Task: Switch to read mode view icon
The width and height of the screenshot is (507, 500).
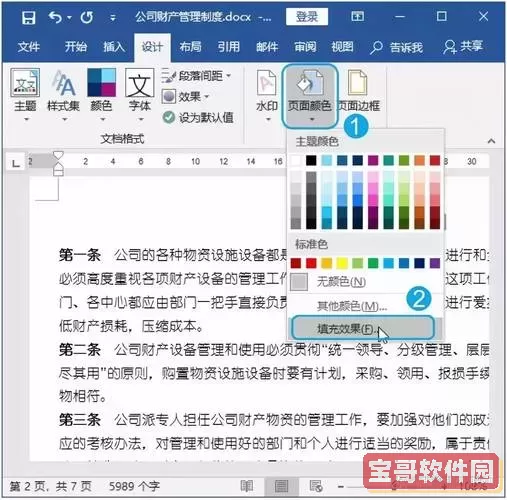Action: coord(247,486)
